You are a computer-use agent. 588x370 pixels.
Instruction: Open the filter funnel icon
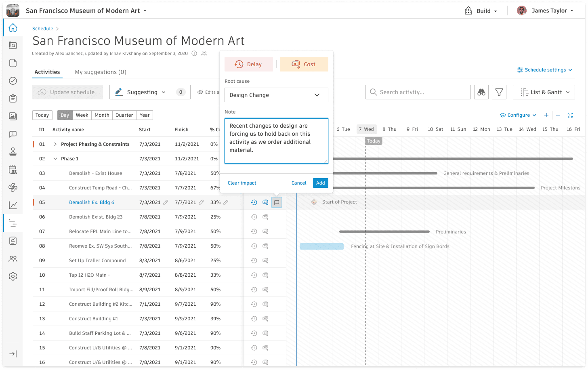(499, 92)
